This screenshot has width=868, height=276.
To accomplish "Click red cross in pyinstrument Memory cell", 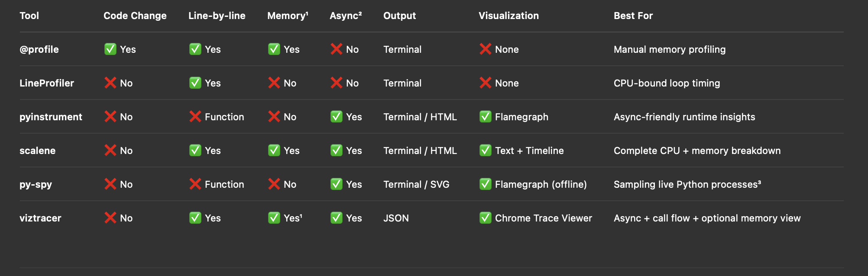I will [x=274, y=116].
